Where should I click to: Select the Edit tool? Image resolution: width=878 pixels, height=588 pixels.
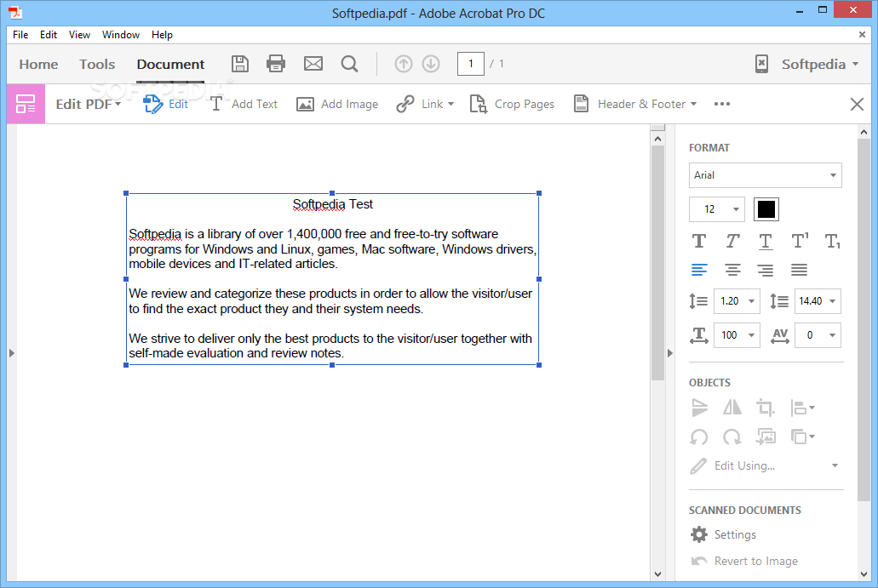(166, 104)
